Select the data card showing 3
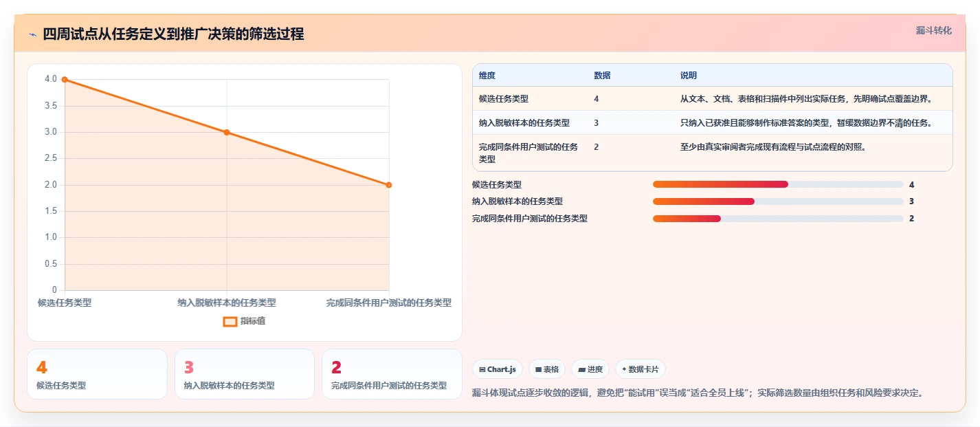Screen dimensions: 980x427 pos(245,374)
